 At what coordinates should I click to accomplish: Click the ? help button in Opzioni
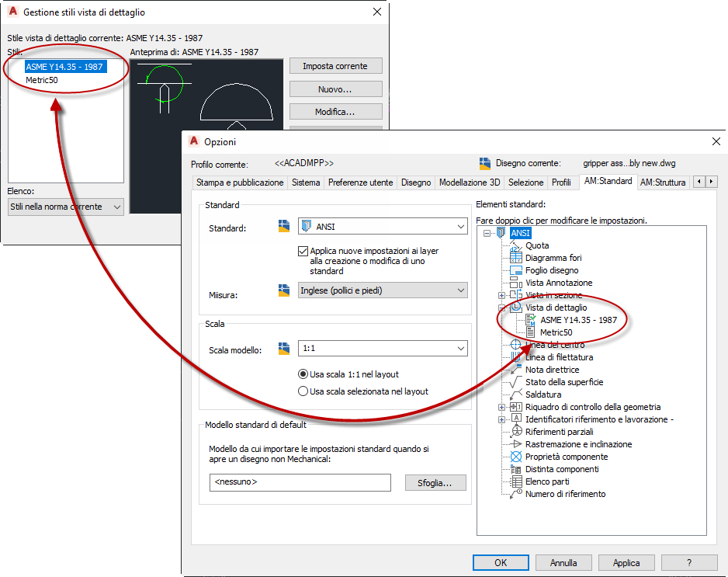point(689,562)
